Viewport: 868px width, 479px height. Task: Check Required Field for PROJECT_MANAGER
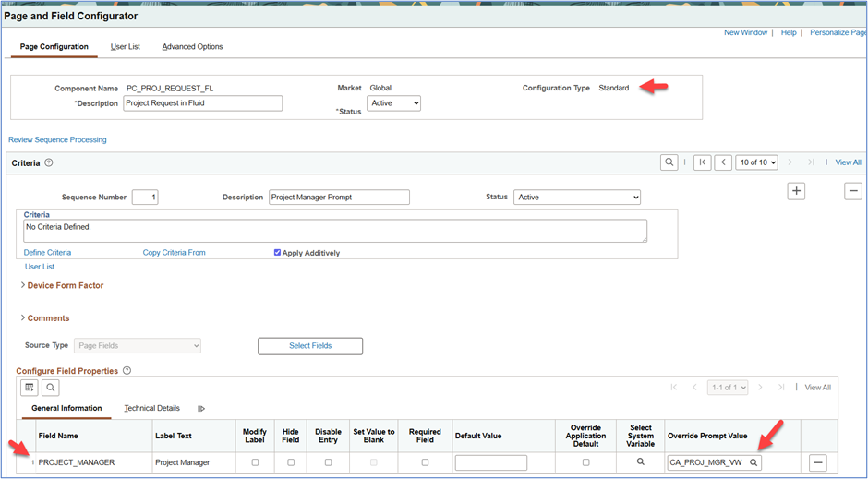click(425, 462)
